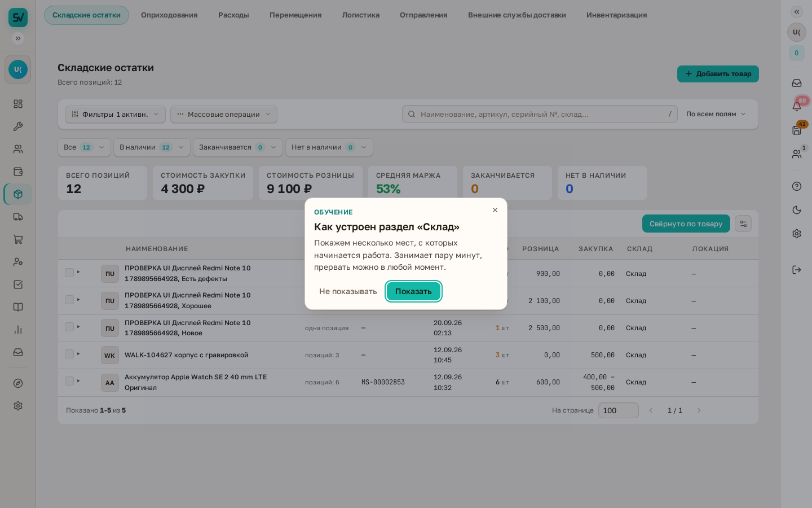Image resolution: width=812 pixels, height=508 pixels.
Task: Click the notifications bell icon
Action: (x=797, y=106)
